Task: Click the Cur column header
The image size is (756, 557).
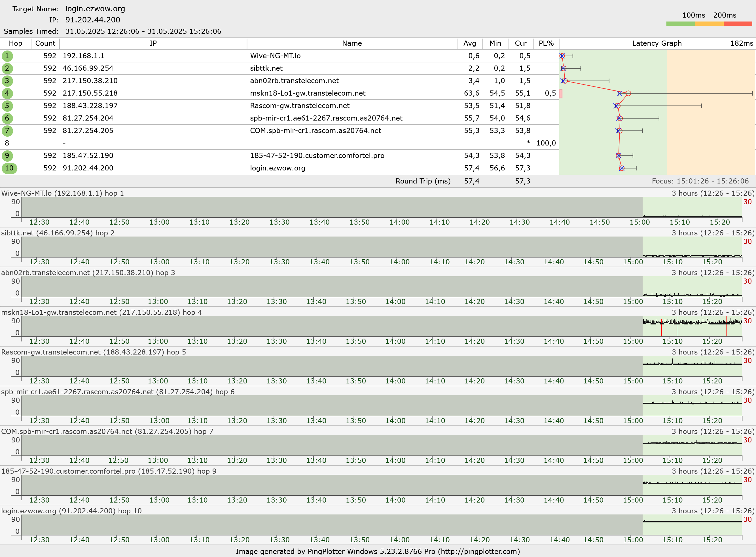Action: (521, 43)
